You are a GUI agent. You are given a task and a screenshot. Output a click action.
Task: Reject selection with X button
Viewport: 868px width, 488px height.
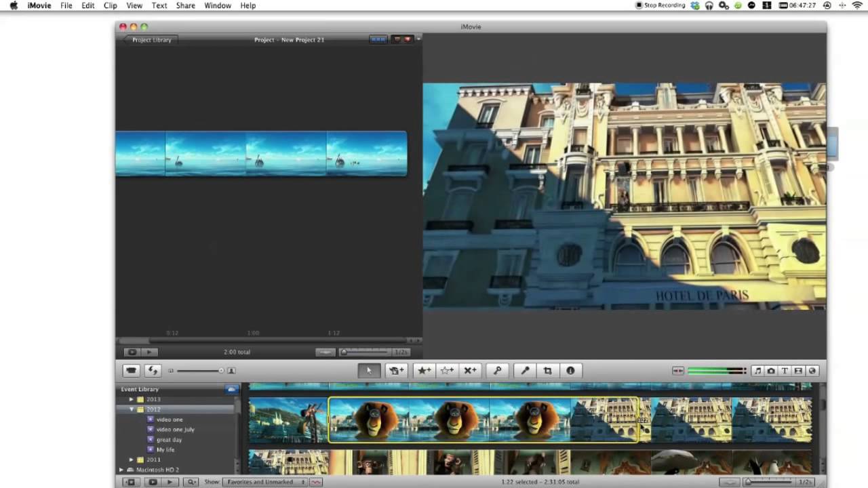click(470, 371)
